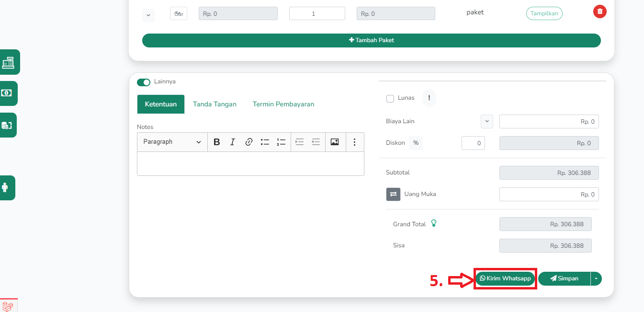This screenshot has height=312, width=644.
Task: Open the Termin Pembayaran tab
Action: [283, 104]
